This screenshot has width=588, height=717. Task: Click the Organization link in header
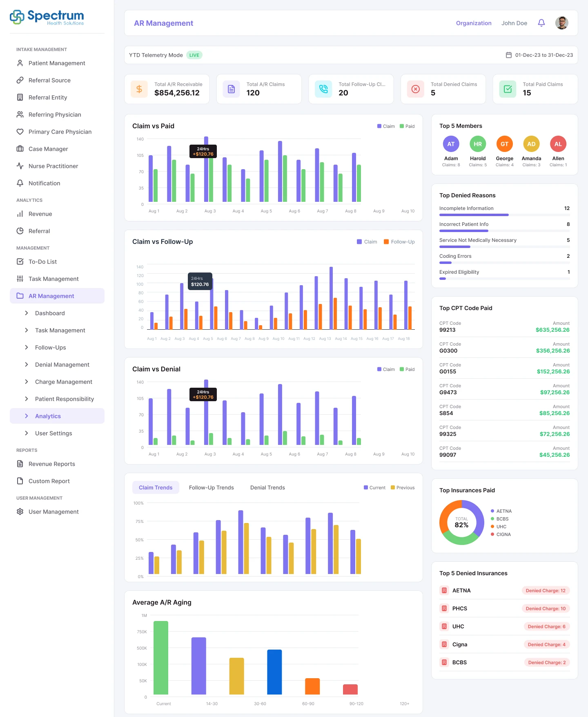(474, 23)
